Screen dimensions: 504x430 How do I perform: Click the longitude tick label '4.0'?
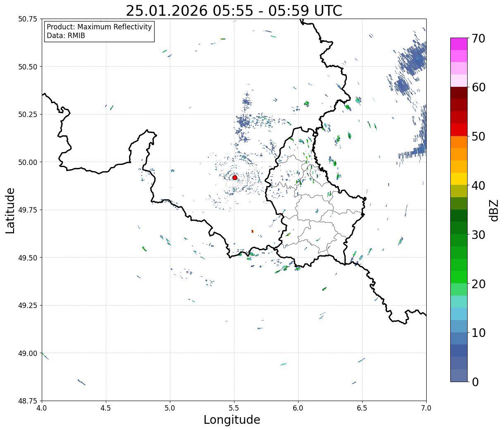(x=42, y=408)
